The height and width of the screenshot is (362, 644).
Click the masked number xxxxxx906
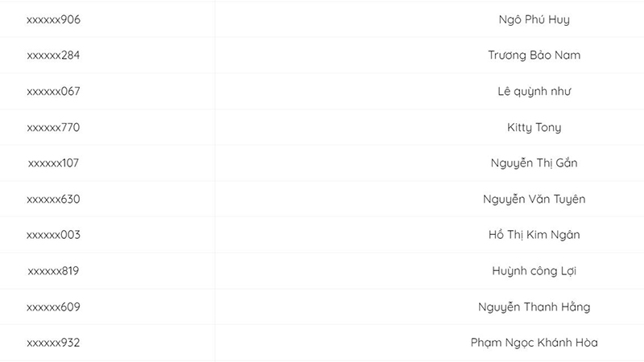click(x=53, y=19)
